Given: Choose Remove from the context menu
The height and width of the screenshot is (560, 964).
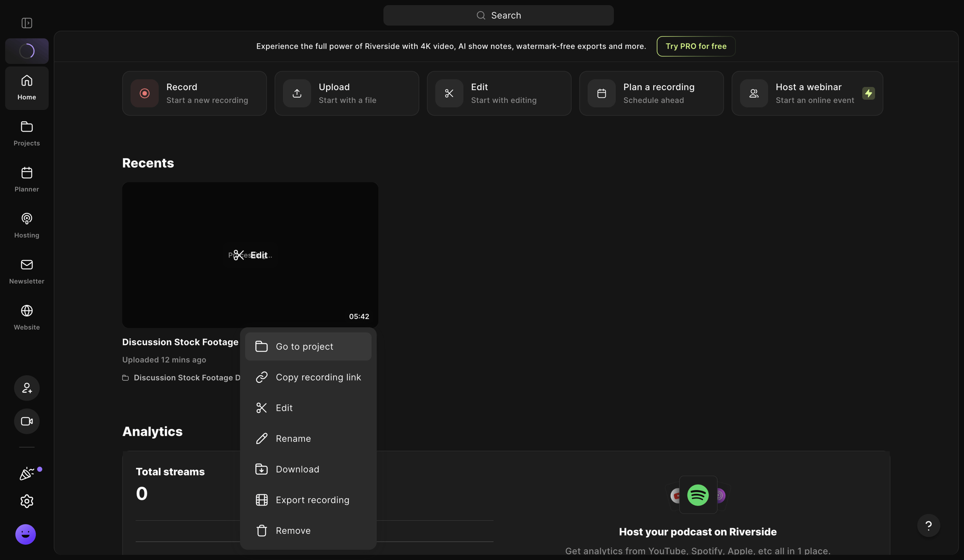Looking at the screenshot, I should (308, 531).
